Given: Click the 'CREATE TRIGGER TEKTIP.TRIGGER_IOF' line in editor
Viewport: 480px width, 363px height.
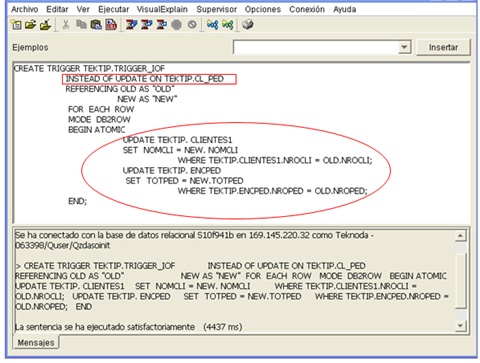Looking at the screenshot, I should (89, 68).
